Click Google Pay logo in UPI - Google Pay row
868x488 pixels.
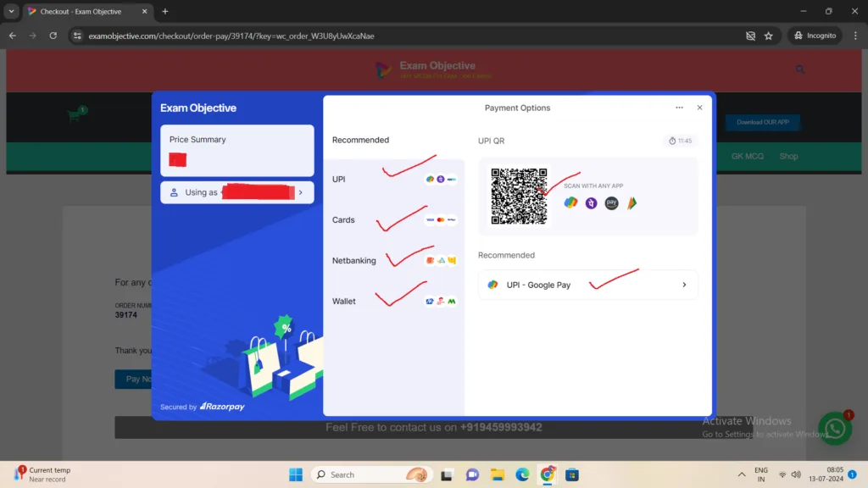[x=492, y=285]
